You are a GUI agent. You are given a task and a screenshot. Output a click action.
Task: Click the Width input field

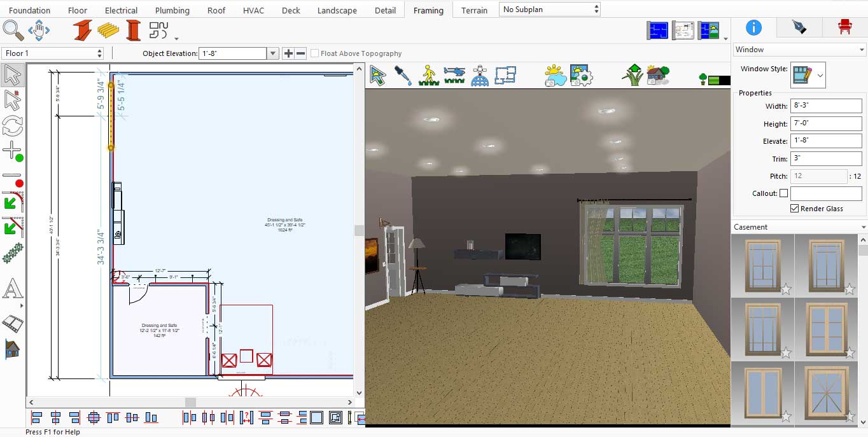pyautogui.click(x=825, y=106)
